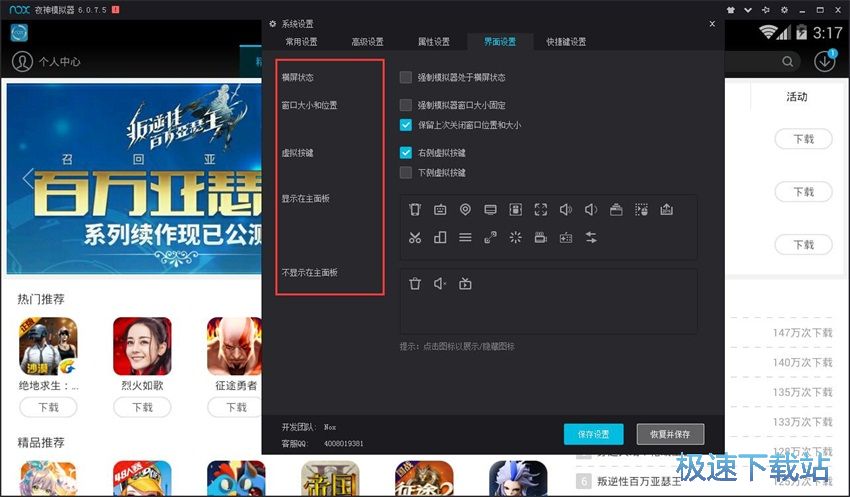Click the 精品推荐 heading
Viewport: 850px width, 497px height.
41,443
